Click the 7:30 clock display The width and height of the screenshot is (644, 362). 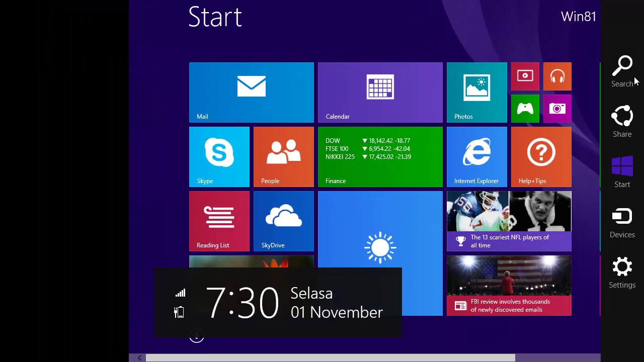click(x=242, y=303)
